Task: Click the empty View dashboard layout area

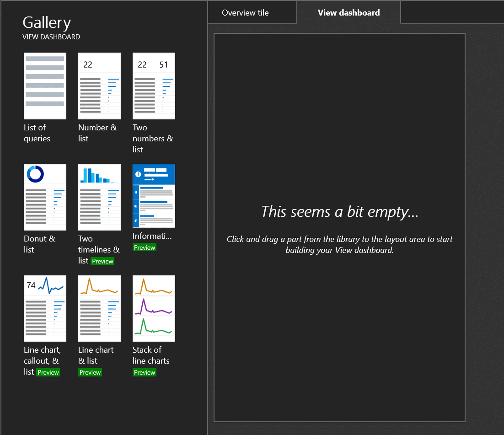Action: point(339,227)
